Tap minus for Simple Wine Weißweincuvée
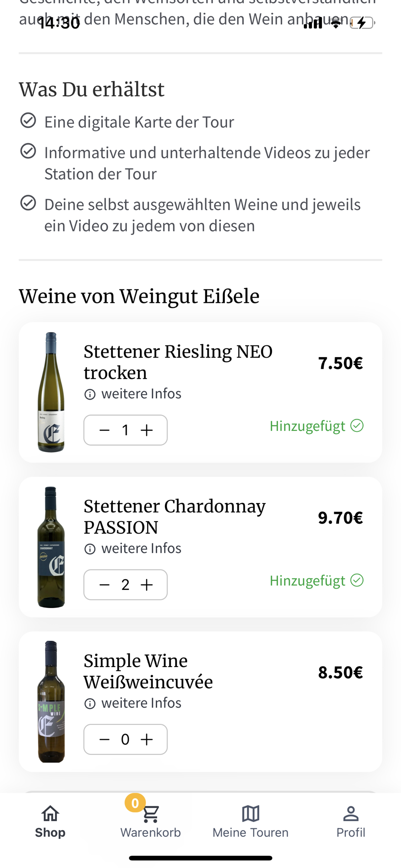The height and width of the screenshot is (868, 401). 105,739
